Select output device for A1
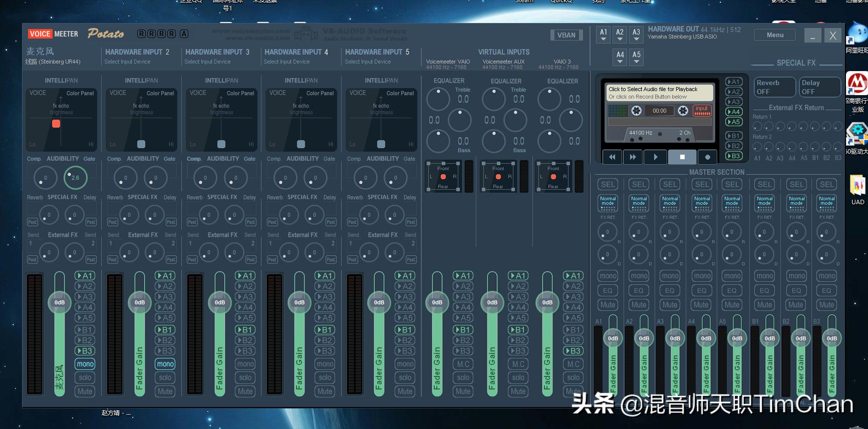Viewport: 868px width, 429px height. (x=604, y=35)
